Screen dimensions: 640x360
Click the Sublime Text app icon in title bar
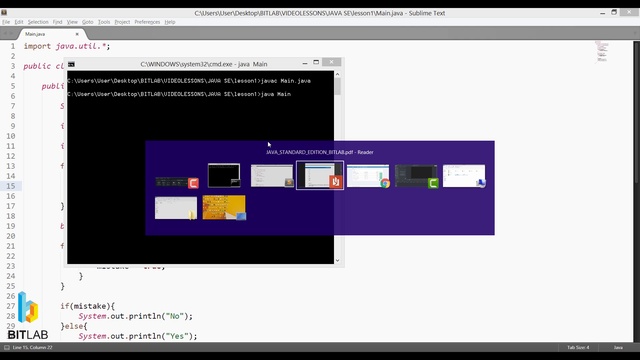click(4, 13)
